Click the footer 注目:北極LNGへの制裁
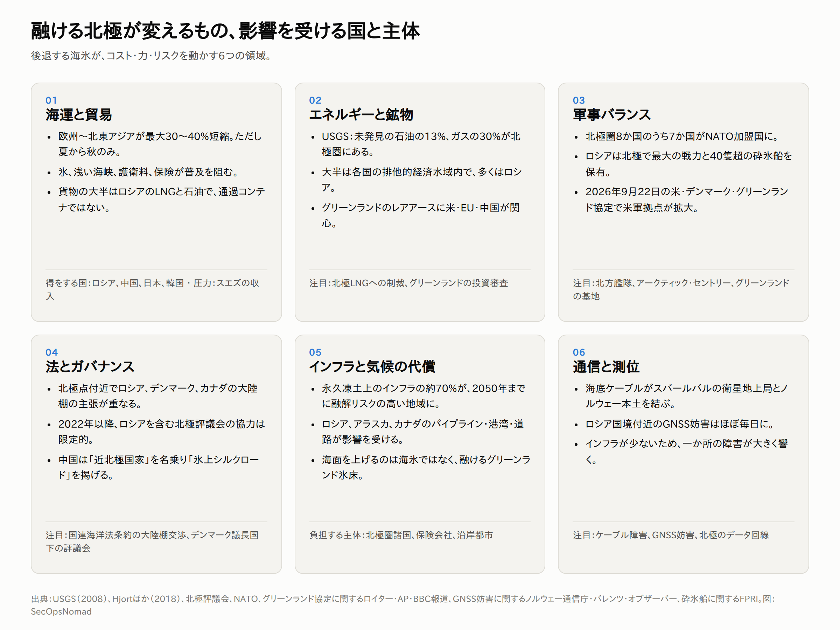The image size is (840, 630). pos(408,283)
